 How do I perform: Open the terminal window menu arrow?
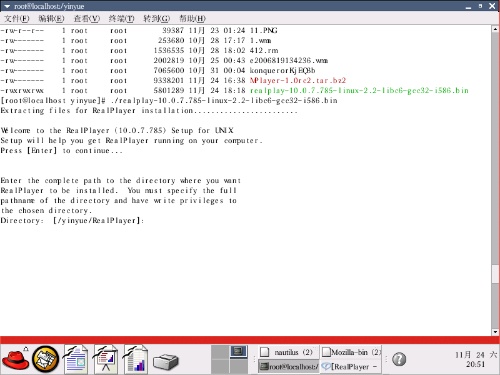point(7,6)
